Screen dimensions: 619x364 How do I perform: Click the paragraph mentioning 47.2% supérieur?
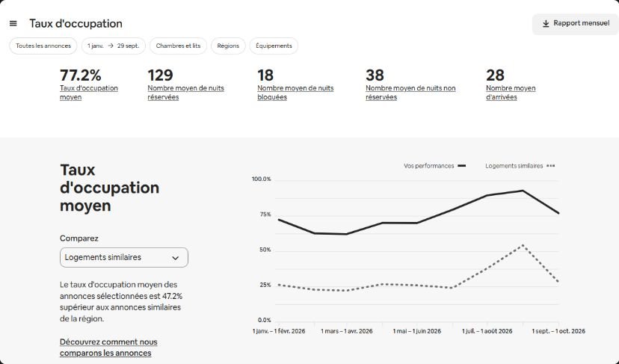(x=121, y=302)
